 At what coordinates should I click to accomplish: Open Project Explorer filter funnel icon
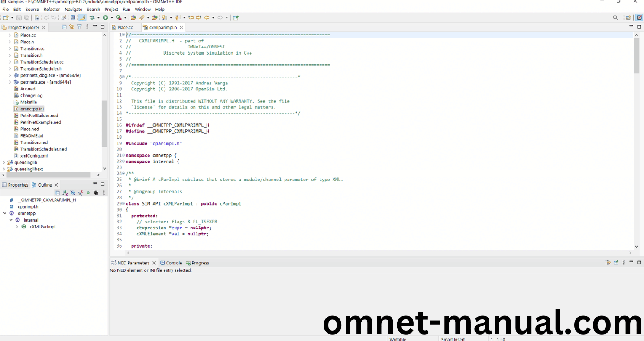click(x=79, y=27)
